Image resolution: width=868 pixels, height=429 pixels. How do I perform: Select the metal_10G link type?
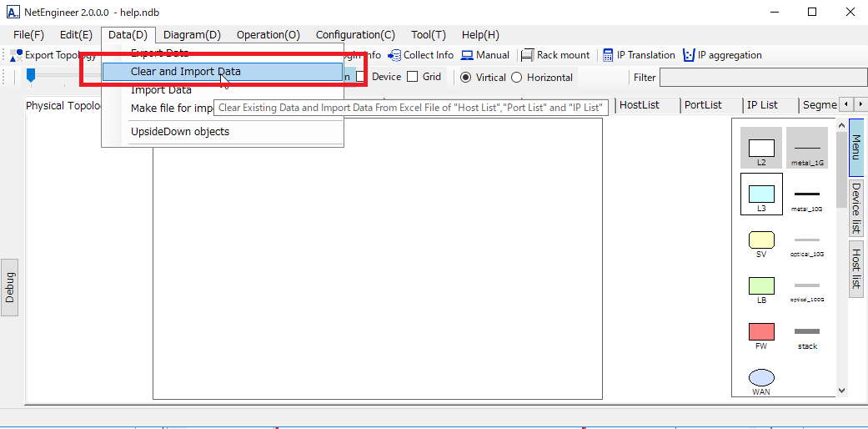click(x=806, y=194)
